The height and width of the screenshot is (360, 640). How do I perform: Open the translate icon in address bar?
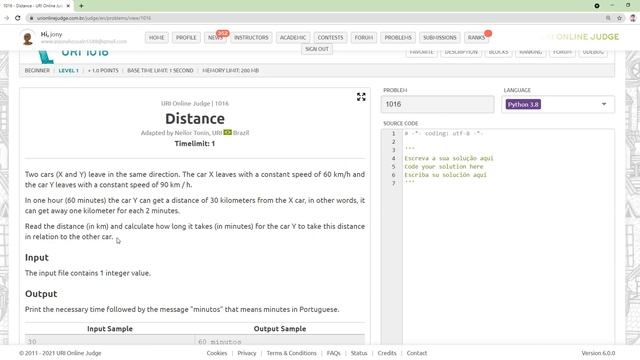pyautogui.click(x=608, y=18)
